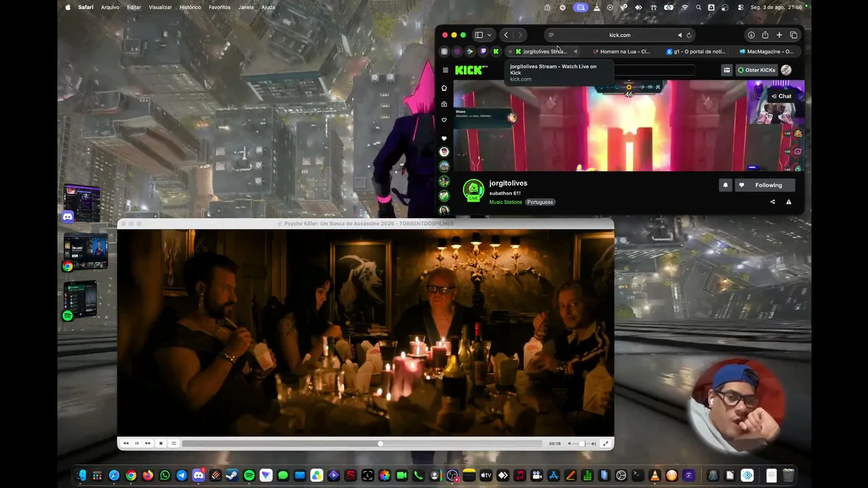Open the Arquivo menu
Image resolution: width=868 pixels, height=488 pixels.
110,7
